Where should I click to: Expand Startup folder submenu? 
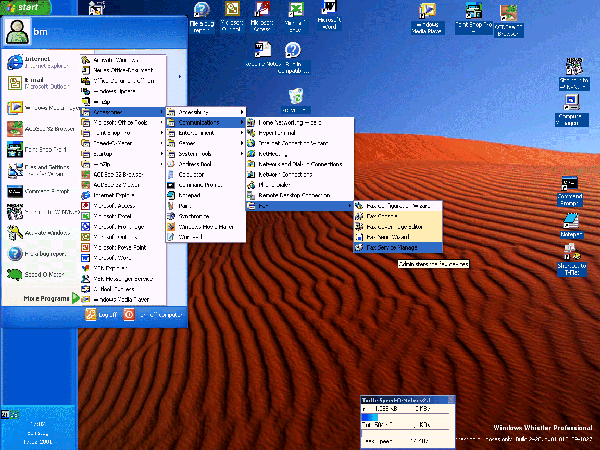[x=124, y=154]
